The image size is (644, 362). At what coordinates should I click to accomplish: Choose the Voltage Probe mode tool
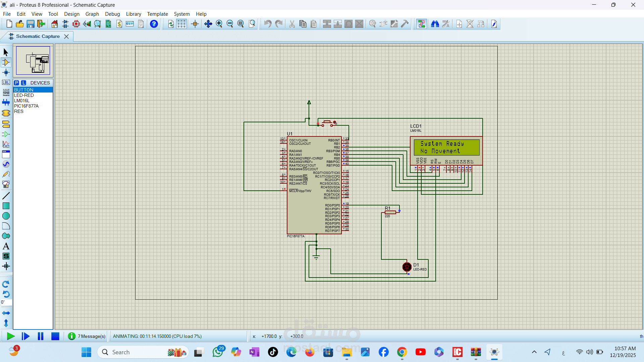click(x=6, y=174)
